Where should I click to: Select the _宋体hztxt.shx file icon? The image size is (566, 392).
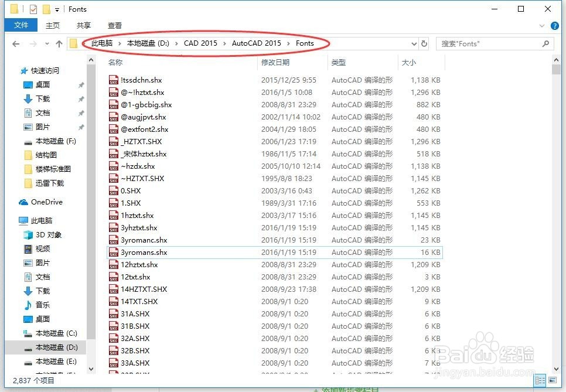click(x=114, y=154)
